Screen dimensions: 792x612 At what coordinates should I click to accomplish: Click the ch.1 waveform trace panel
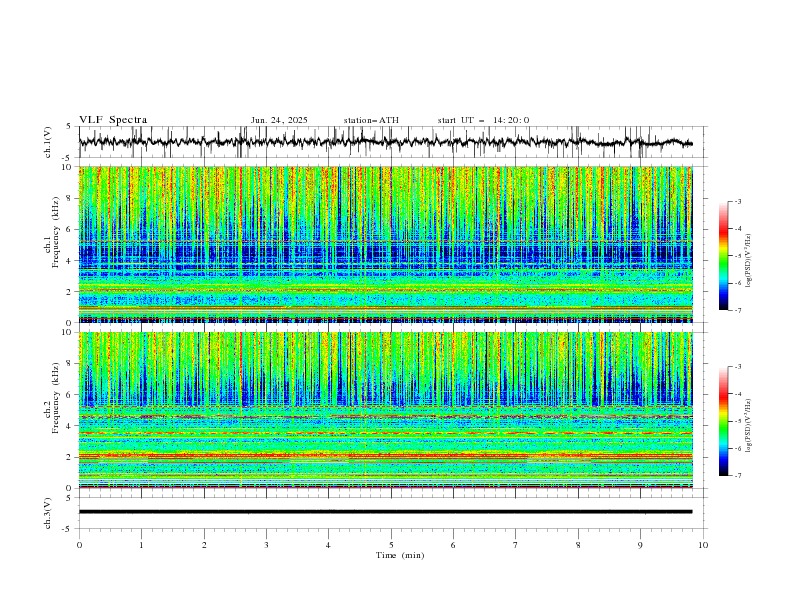coord(391,142)
